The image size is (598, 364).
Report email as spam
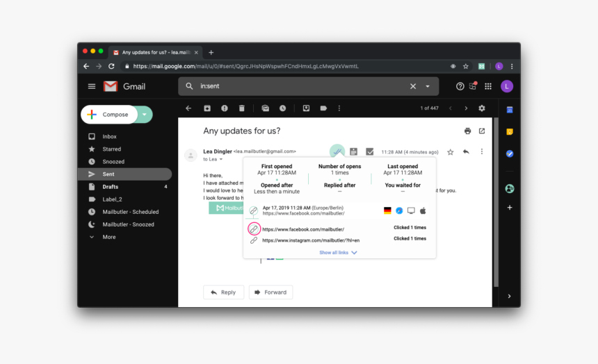(224, 108)
